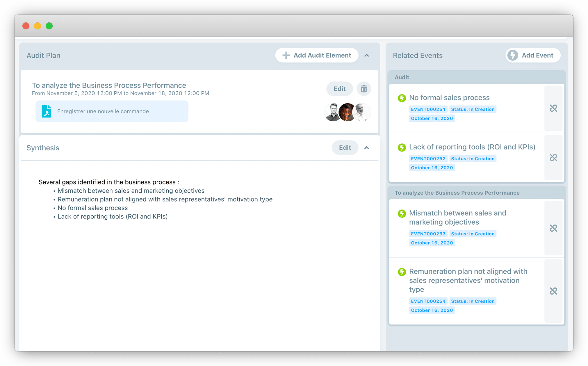Click the green maximize window button

49,26
